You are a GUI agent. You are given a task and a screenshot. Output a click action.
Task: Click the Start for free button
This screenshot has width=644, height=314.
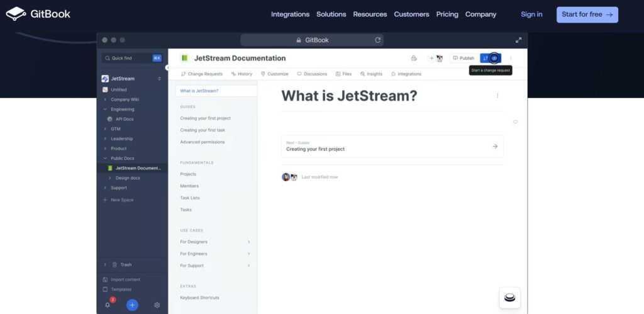[587, 14]
